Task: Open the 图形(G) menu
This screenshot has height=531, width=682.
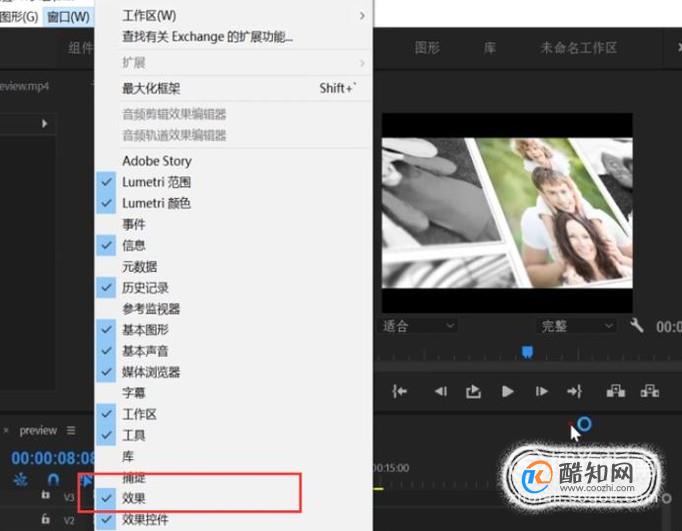Action: [x=19, y=17]
